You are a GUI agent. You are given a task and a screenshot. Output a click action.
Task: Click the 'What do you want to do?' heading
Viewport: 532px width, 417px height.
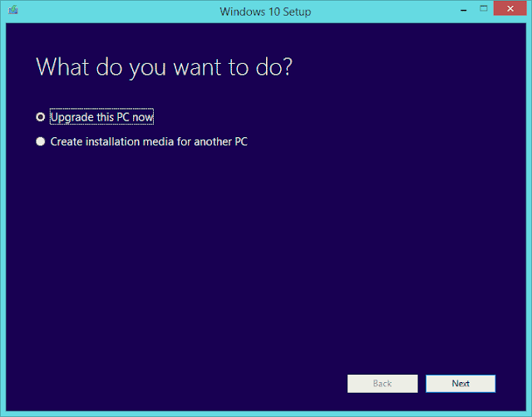pos(164,67)
